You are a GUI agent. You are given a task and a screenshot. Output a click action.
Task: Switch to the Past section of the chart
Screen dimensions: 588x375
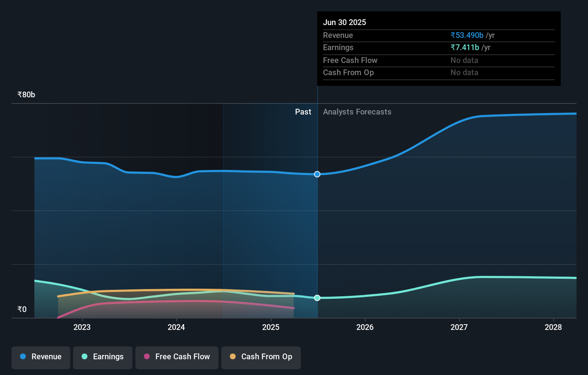(x=303, y=112)
